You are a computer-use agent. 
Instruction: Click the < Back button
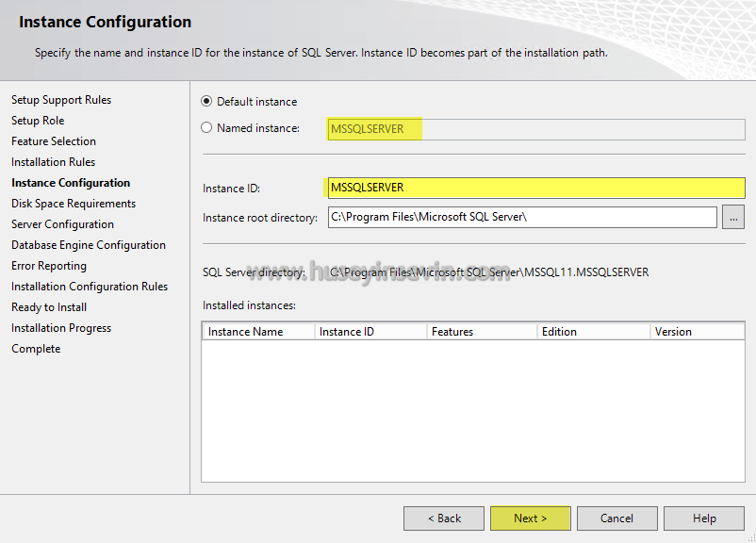tap(444, 518)
